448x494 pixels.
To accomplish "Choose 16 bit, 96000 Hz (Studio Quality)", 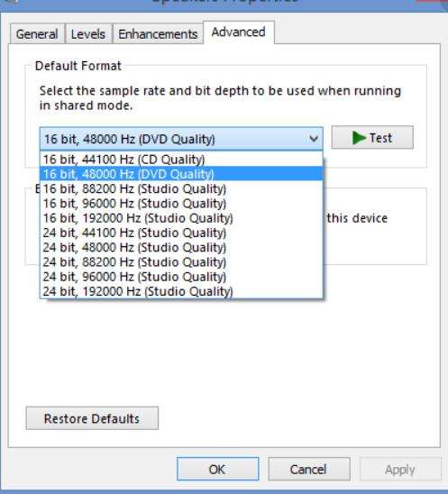I will (181, 204).
